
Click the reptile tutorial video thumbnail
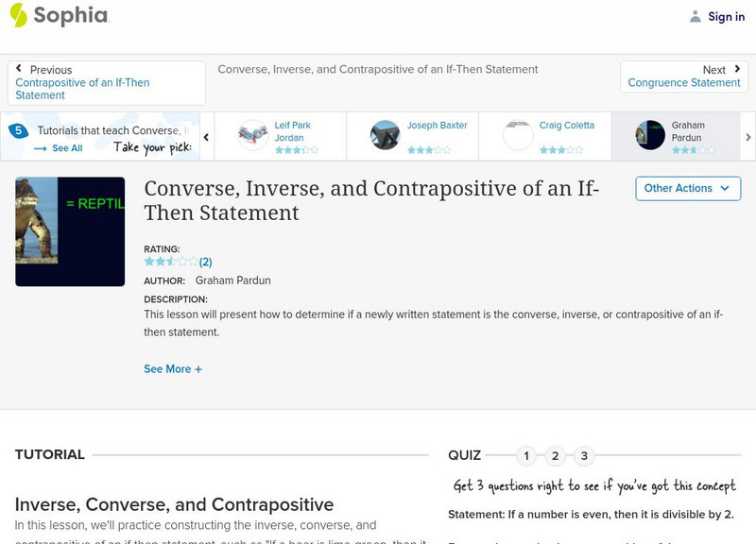(68, 232)
